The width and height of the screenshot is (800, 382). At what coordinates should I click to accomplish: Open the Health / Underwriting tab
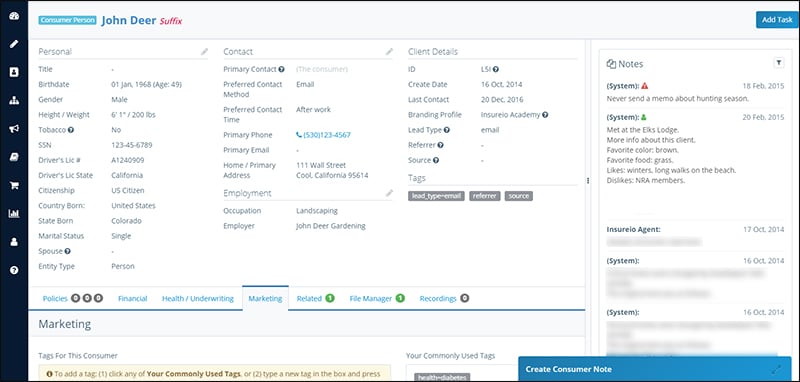pos(198,298)
